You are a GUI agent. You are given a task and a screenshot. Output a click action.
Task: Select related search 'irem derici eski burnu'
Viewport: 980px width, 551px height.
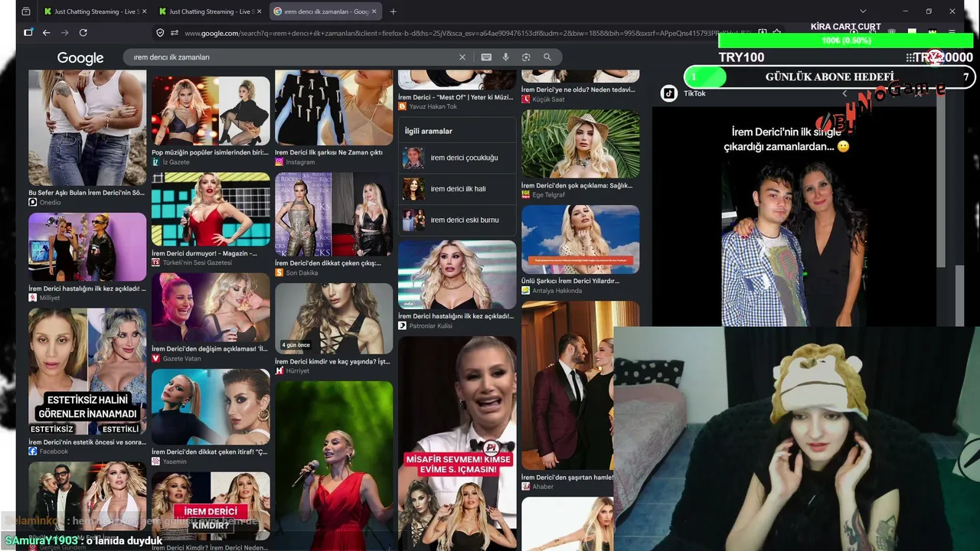(x=457, y=220)
